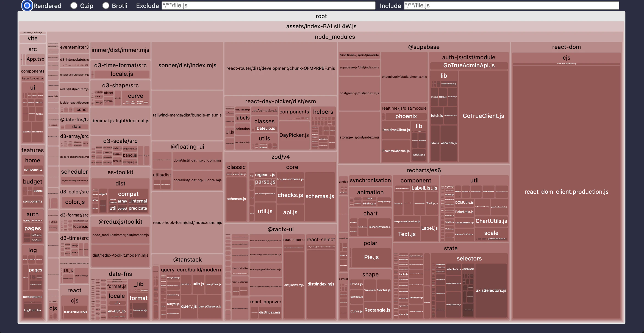Open dom/dist/floating-ui.dom.mjs block
This screenshot has width=644, height=333.
coord(197,160)
